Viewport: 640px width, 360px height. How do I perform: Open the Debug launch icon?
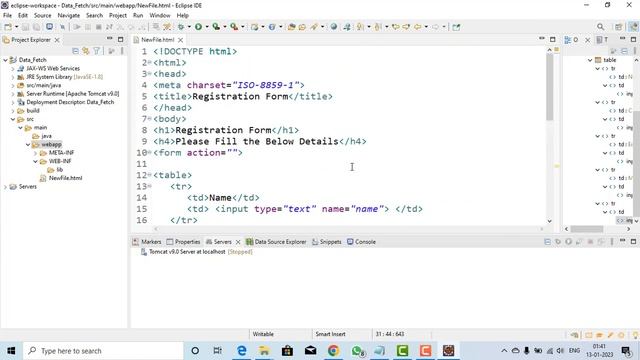point(181,27)
